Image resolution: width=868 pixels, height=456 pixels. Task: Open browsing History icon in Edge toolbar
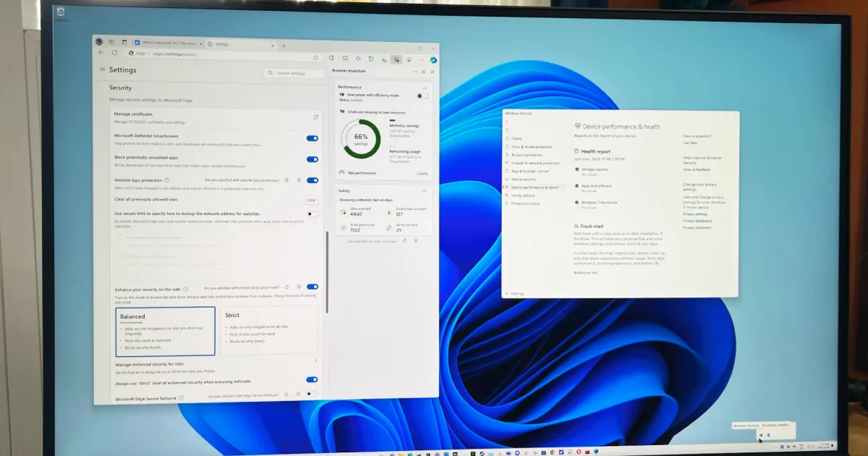point(371,59)
